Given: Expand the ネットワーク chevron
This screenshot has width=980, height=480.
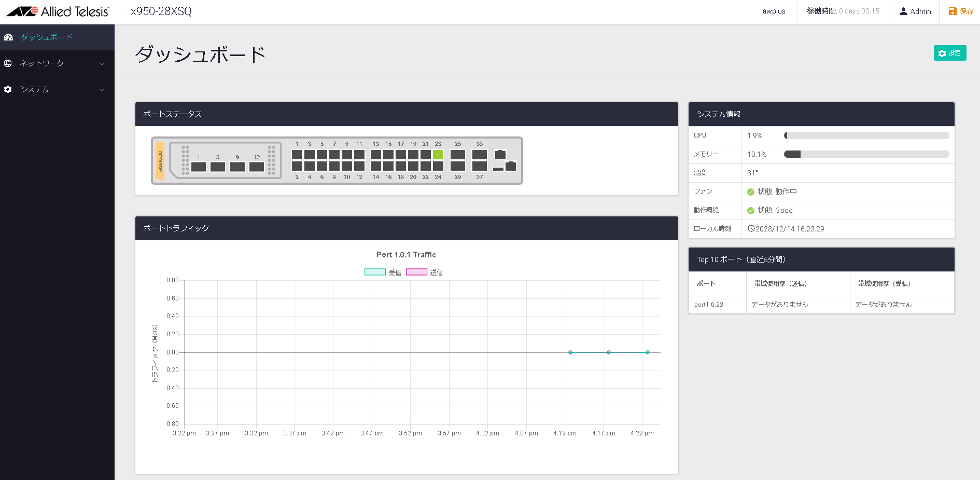Looking at the screenshot, I should pyautogui.click(x=102, y=63).
